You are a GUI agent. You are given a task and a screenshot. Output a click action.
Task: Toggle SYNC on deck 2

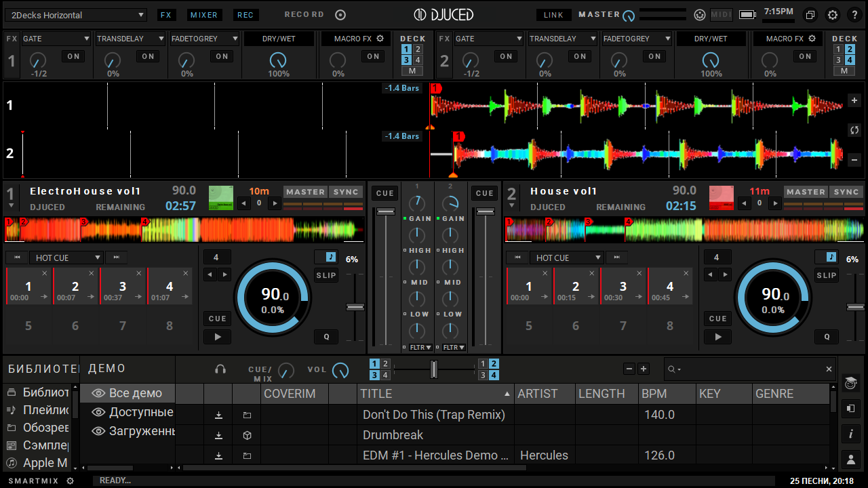tap(846, 192)
